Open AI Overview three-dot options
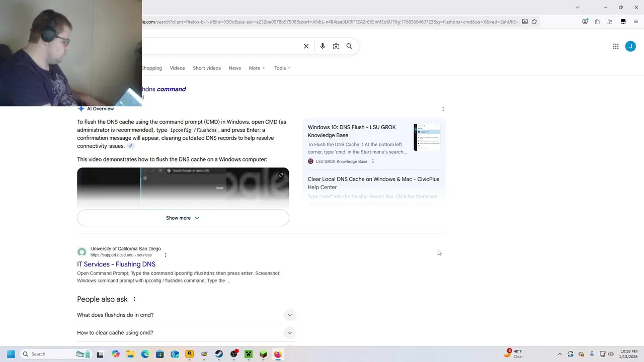Viewport: 644px width, 362px height. coord(443,109)
